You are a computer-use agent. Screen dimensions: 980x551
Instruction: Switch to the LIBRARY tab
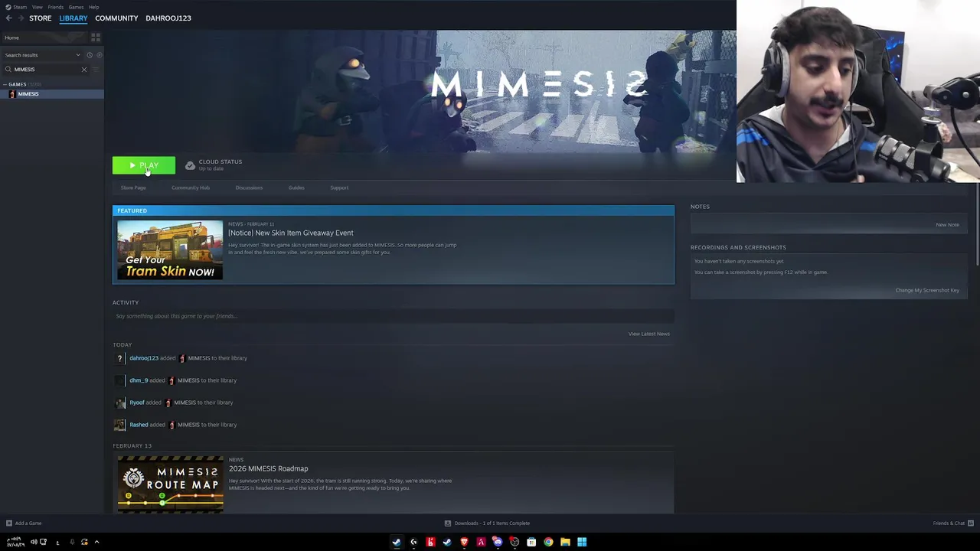[x=73, y=18]
